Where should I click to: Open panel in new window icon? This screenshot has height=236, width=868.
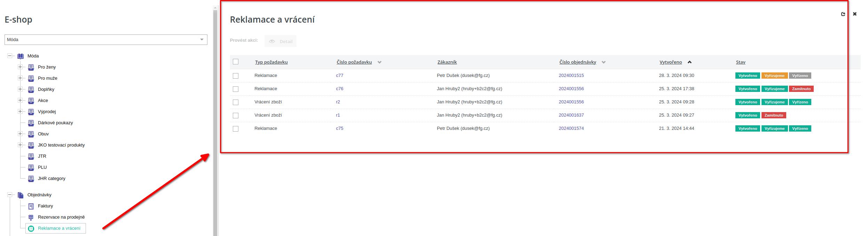coord(843,14)
